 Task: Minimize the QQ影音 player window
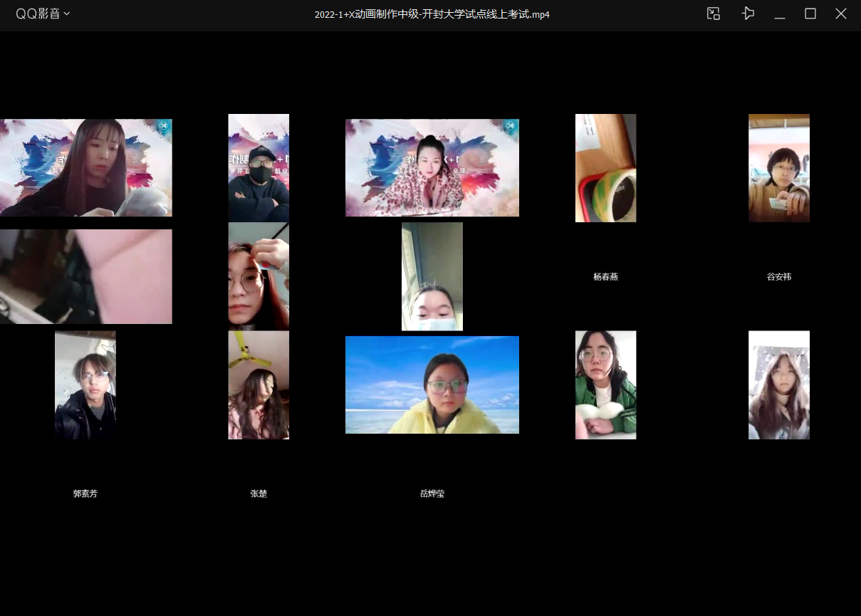click(780, 14)
